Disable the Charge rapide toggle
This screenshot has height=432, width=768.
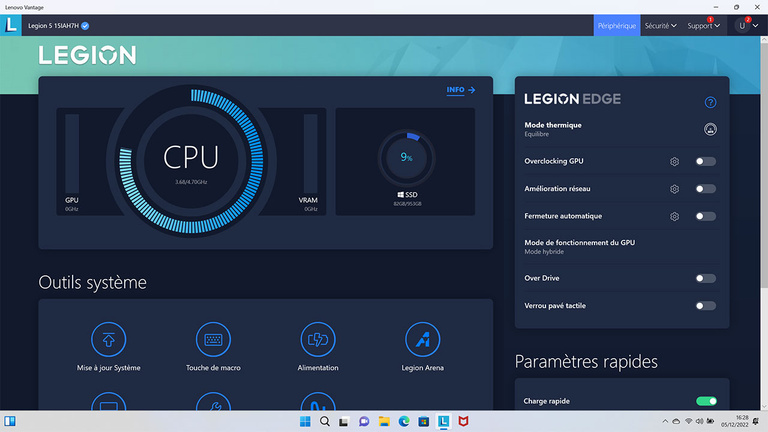pyautogui.click(x=706, y=401)
